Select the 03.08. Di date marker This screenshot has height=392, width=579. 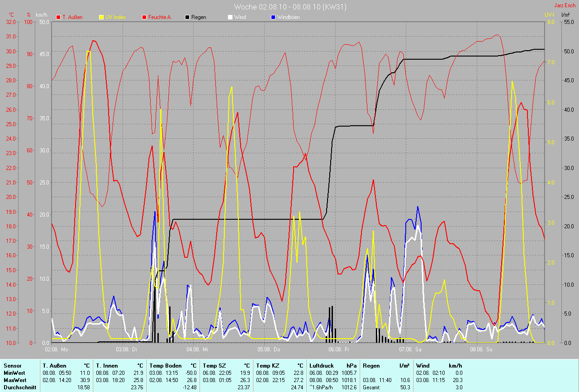[x=127, y=349]
